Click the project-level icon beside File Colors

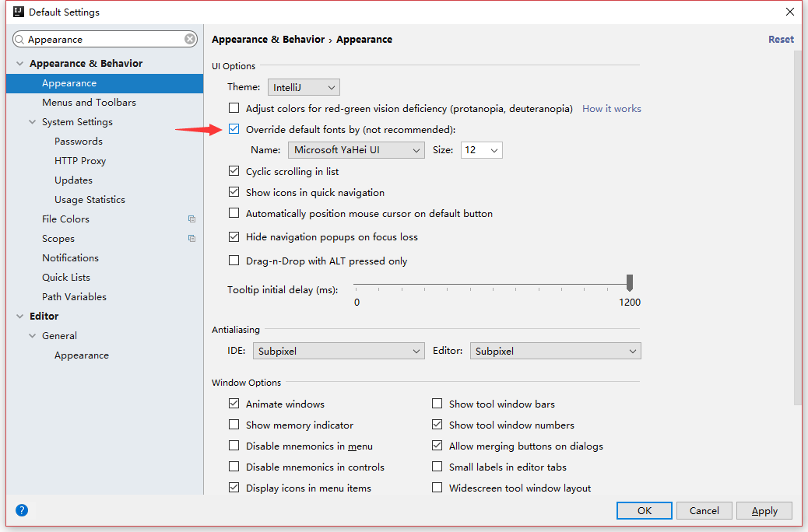(x=191, y=219)
